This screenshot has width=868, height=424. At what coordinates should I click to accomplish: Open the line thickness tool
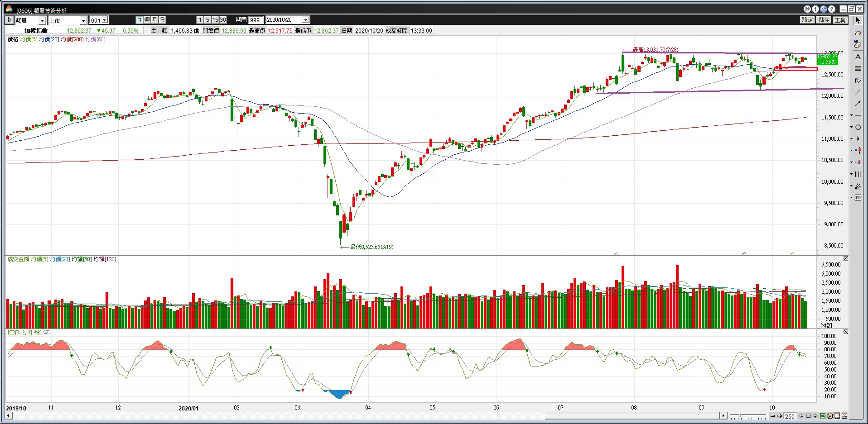pyautogui.click(x=858, y=68)
